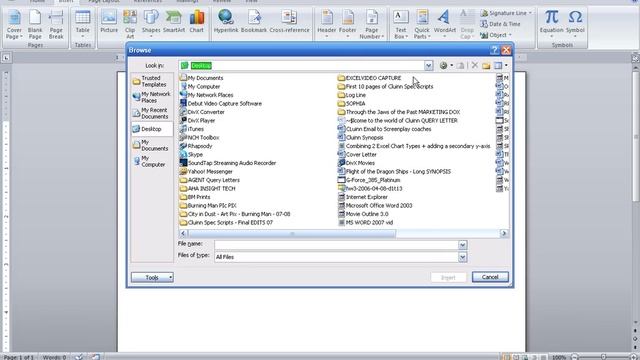This screenshot has width=640, height=360.
Task: Open Page Number options
Action: pyautogui.click(x=371, y=24)
